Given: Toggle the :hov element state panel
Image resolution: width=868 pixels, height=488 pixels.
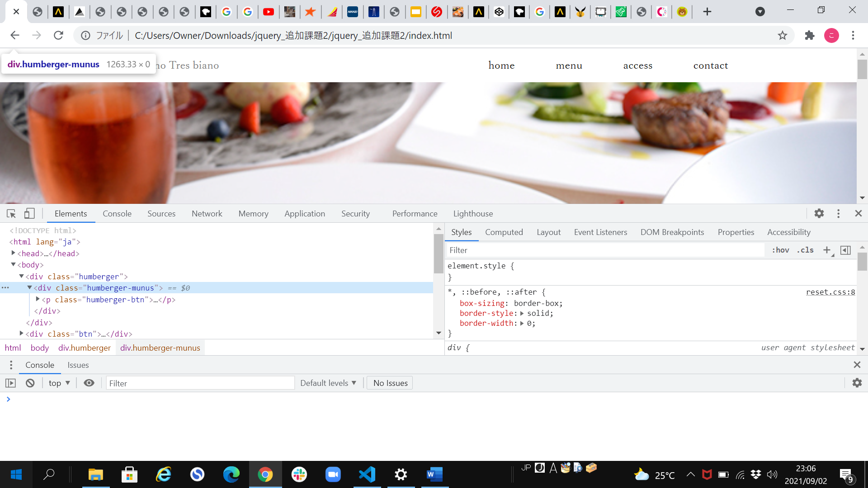Looking at the screenshot, I should click(x=781, y=250).
